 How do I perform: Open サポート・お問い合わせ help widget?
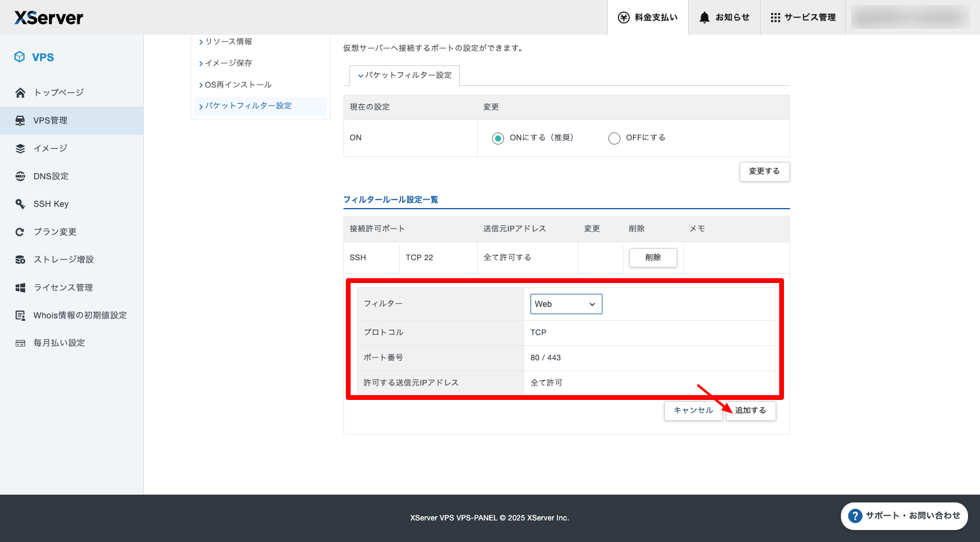pyautogui.click(x=904, y=516)
